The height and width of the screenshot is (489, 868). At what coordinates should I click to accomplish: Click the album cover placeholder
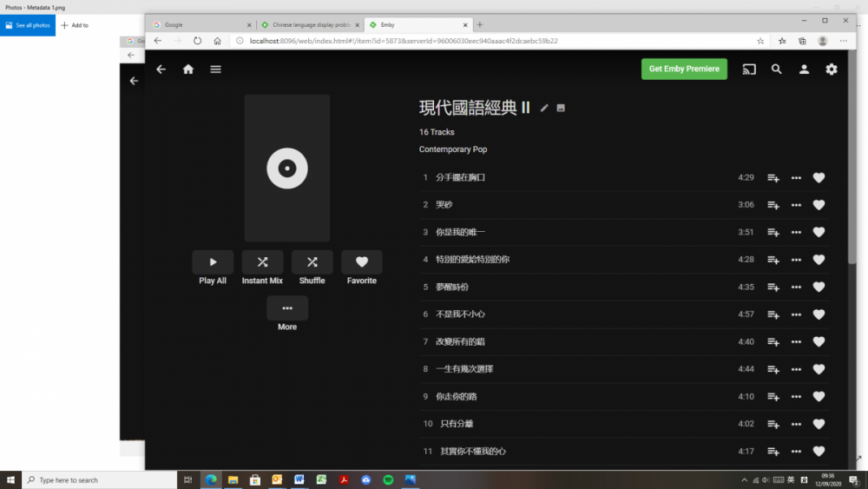[287, 168]
